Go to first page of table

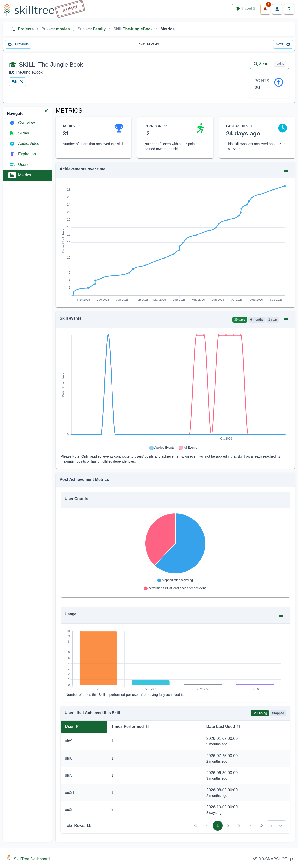195,826
